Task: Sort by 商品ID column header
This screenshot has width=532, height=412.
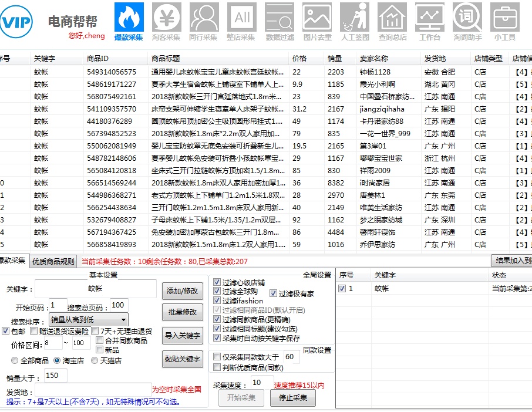Action: (x=115, y=58)
